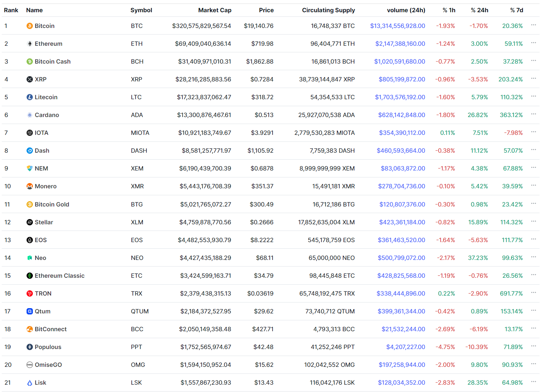Open the three-dot menu for Lisk row
Image resolution: width=542 pixels, height=392 pixels.
tap(533, 382)
